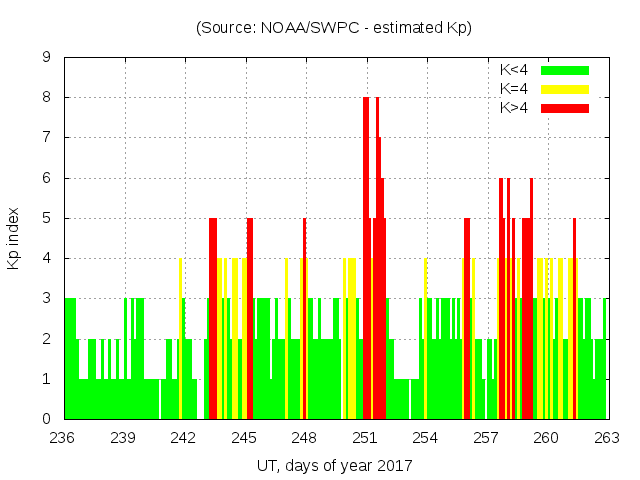Click the yellow K=4 legend swatch
Image resolution: width=640 pixels, height=480 pixels.
coord(564,89)
